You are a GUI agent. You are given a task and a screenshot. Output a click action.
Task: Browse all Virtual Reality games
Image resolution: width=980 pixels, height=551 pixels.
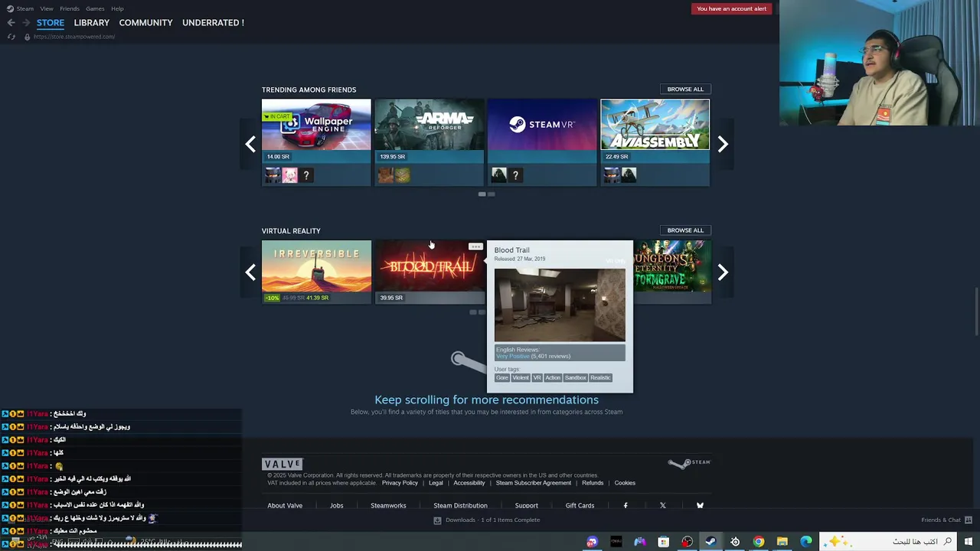[x=685, y=230]
